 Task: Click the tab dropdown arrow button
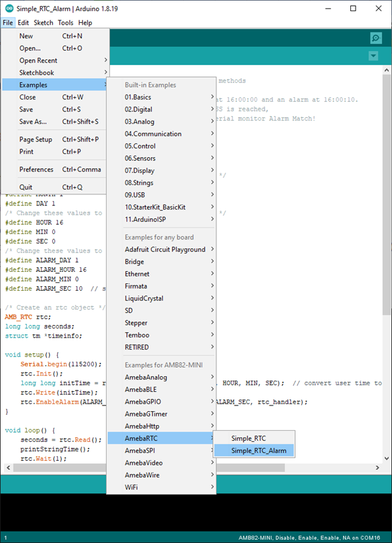[373, 56]
